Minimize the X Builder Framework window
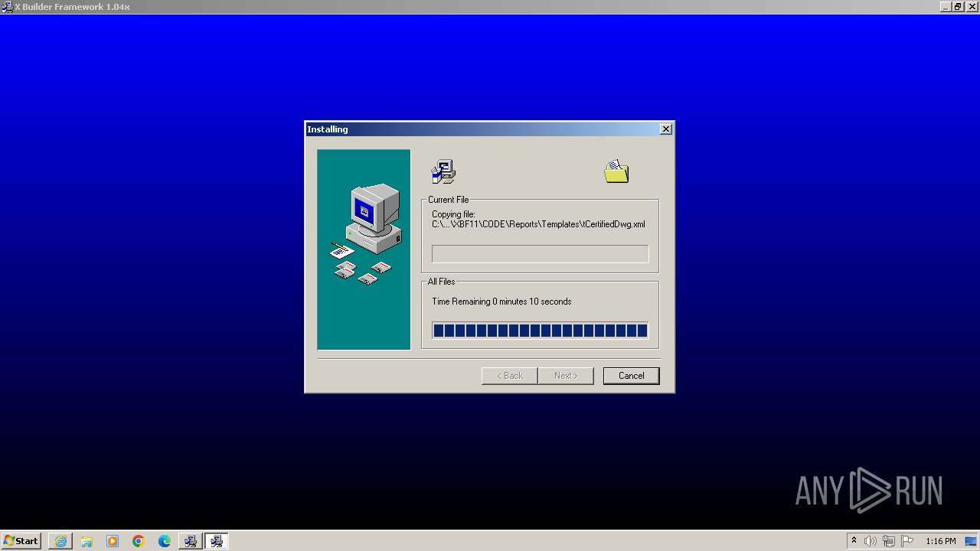The image size is (980, 551). pyautogui.click(x=946, y=6)
